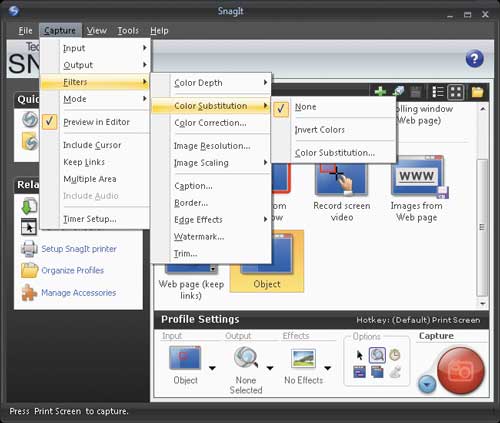
Task: Open the Output dropdown arrow beside None Selected
Action: [270, 368]
